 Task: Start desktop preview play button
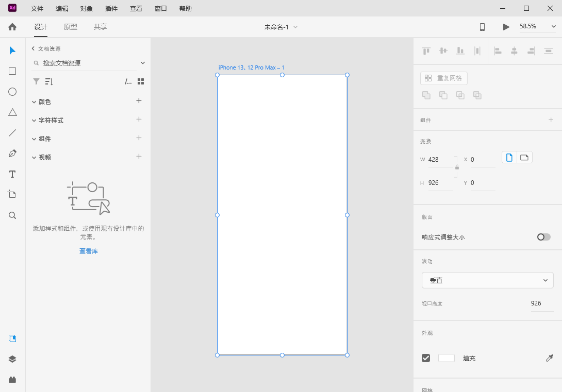[506, 27]
